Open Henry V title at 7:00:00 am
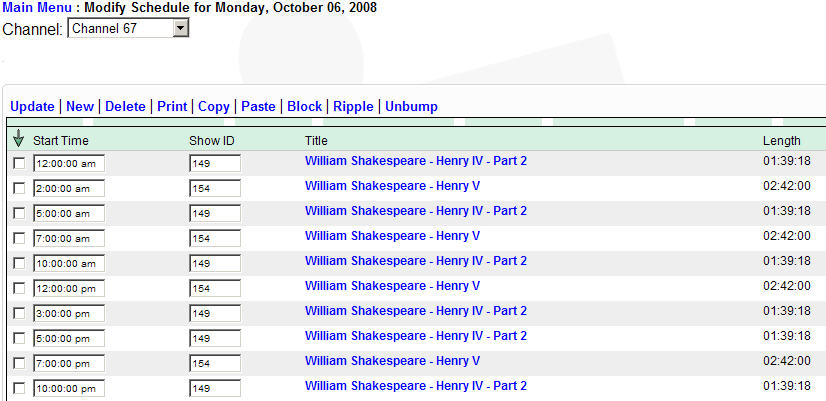Viewport: 826px width, 401px height. coord(392,236)
